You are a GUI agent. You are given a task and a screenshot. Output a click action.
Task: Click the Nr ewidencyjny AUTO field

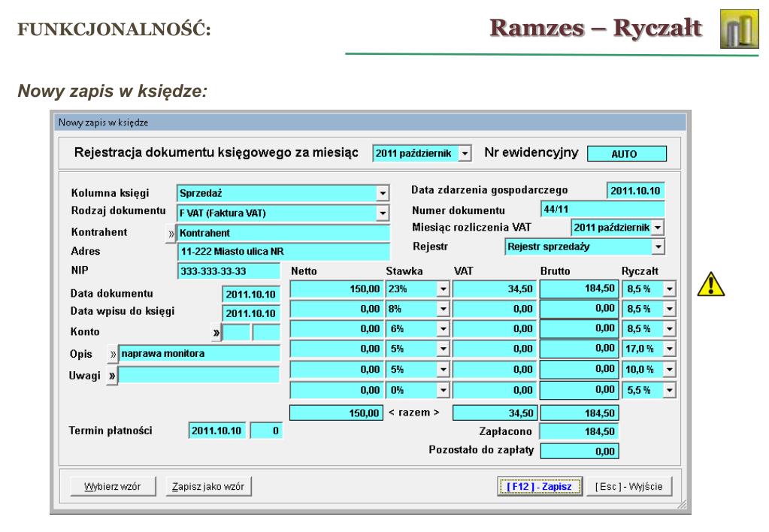point(627,154)
